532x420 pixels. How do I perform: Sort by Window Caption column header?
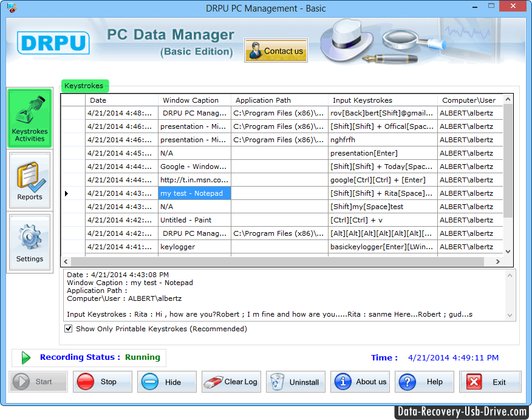click(x=194, y=100)
